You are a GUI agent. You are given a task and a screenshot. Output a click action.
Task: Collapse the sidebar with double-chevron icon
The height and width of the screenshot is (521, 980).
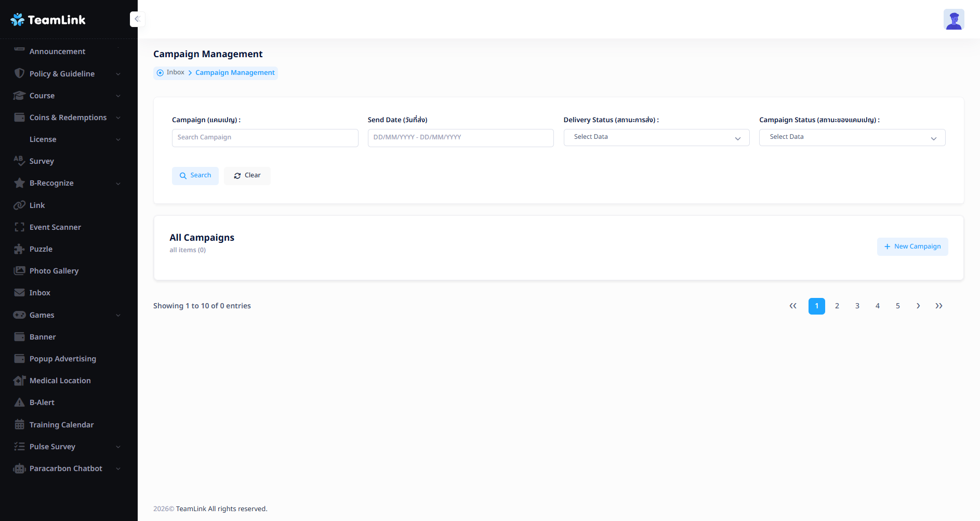pyautogui.click(x=137, y=19)
